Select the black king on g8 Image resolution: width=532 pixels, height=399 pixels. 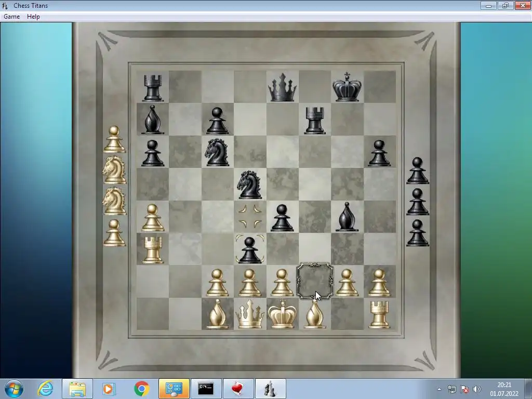(347, 87)
